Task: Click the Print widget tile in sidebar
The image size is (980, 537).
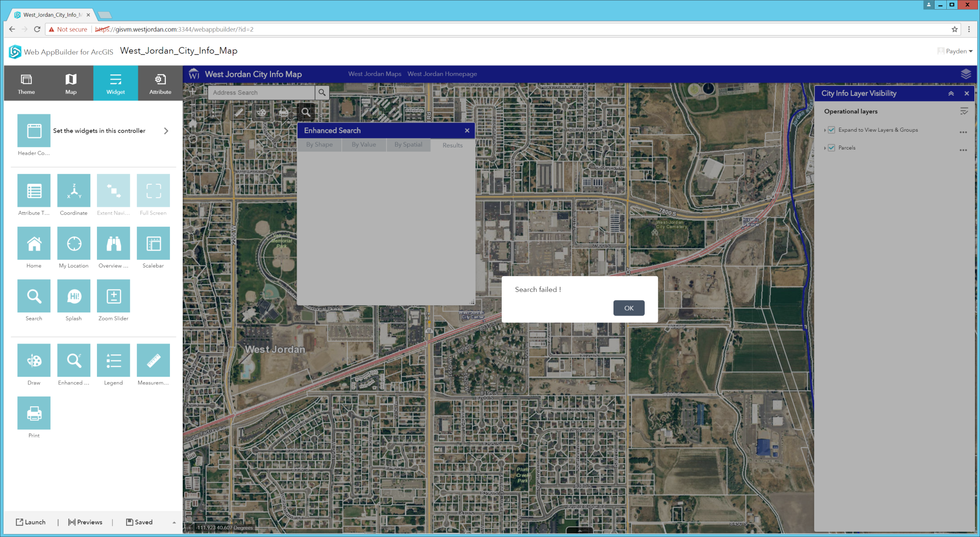Action: click(x=34, y=413)
